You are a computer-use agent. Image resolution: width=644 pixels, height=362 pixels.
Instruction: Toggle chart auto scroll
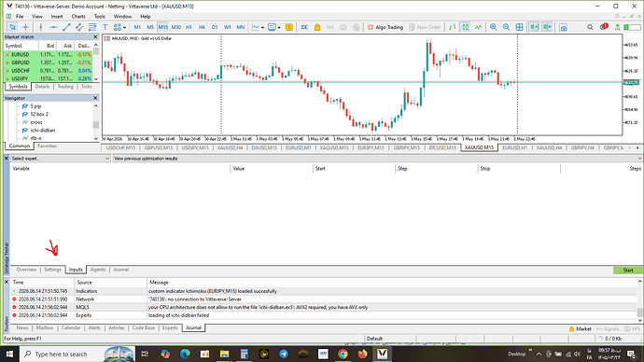pos(534,27)
